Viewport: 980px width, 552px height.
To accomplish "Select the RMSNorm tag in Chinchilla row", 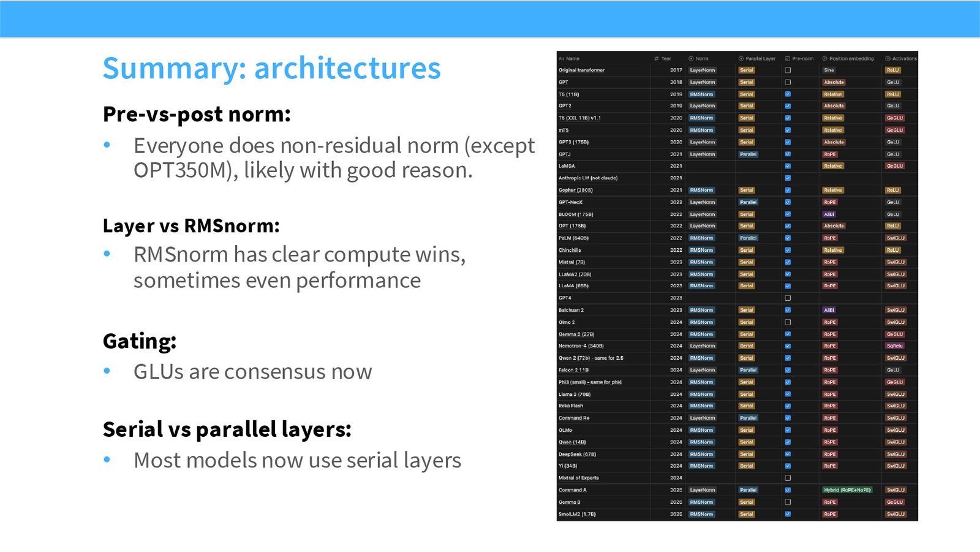I will [701, 251].
